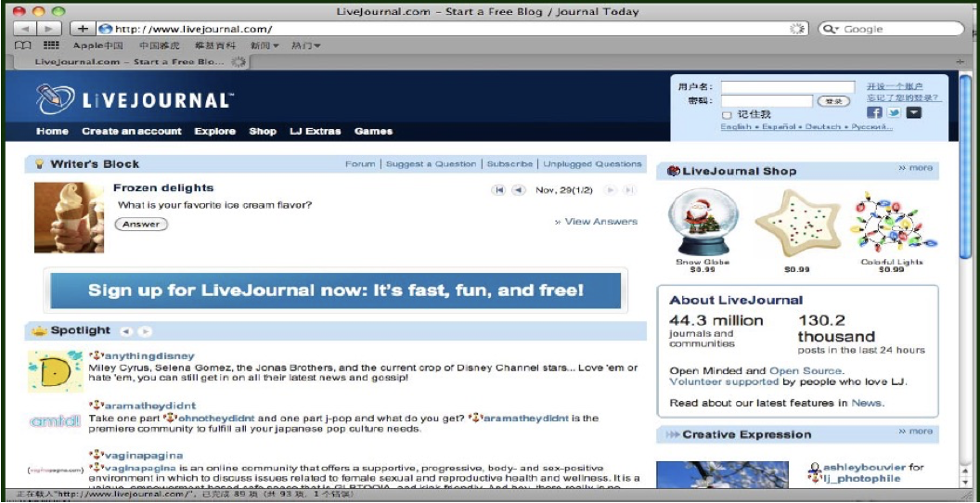Go back with the Safari back arrow

24,29
